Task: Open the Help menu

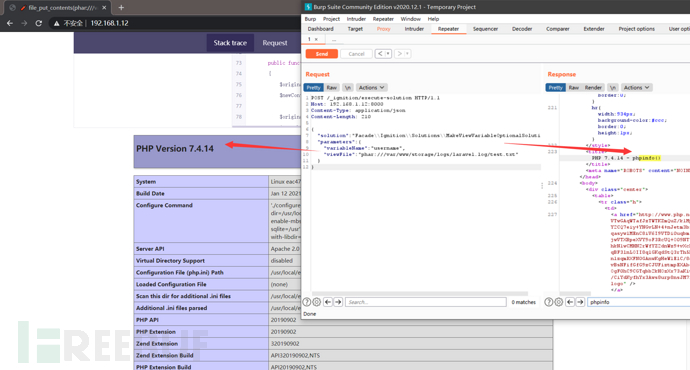Action: 433,19
